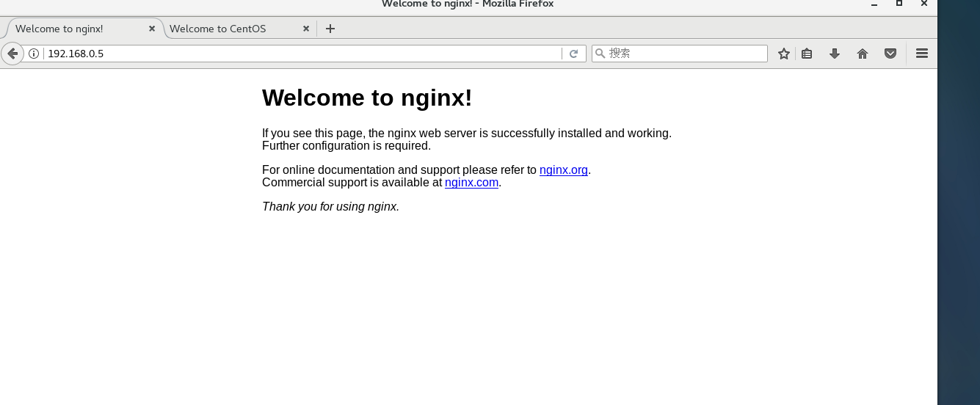This screenshot has height=405, width=980.
Task: Show site information icon in the address bar
Action: coord(34,54)
